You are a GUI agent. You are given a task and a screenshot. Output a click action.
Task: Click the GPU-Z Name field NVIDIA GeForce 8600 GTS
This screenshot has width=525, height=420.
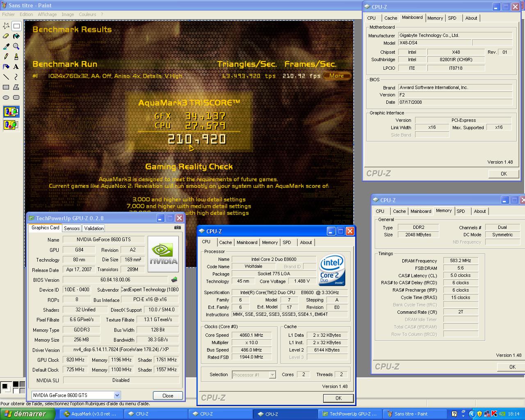point(103,240)
